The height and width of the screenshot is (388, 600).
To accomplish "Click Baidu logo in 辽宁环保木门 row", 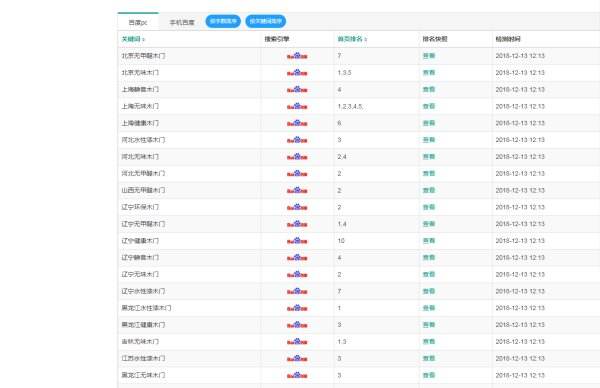I will pos(297,207).
